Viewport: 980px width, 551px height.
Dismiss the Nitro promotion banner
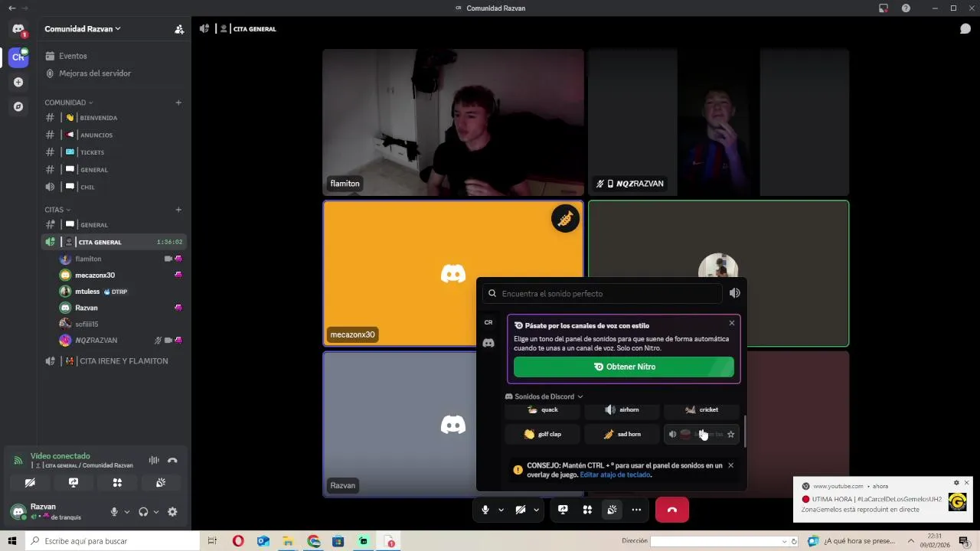(x=731, y=323)
